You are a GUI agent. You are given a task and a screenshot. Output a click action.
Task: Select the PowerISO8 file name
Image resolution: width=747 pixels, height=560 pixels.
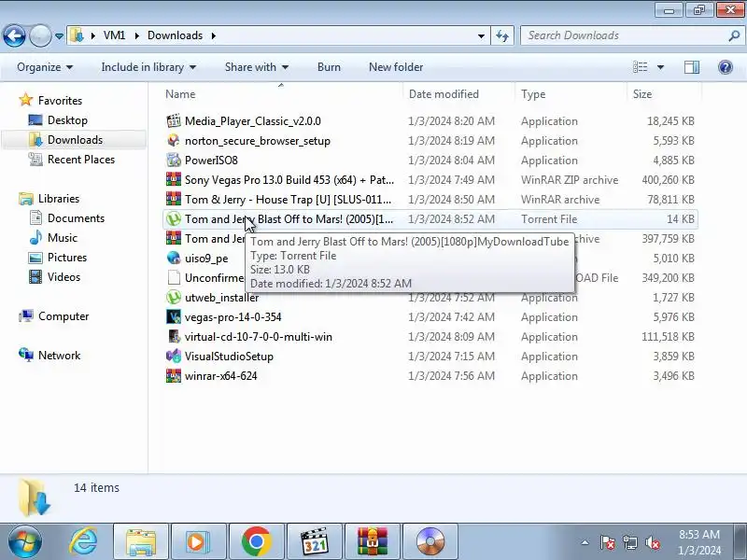211,160
